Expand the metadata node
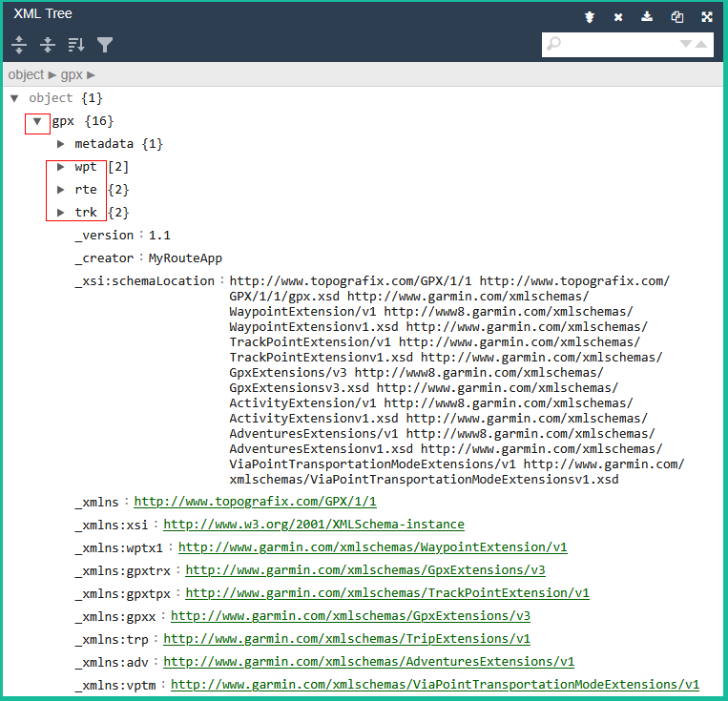The height and width of the screenshot is (701, 728). coord(61,144)
